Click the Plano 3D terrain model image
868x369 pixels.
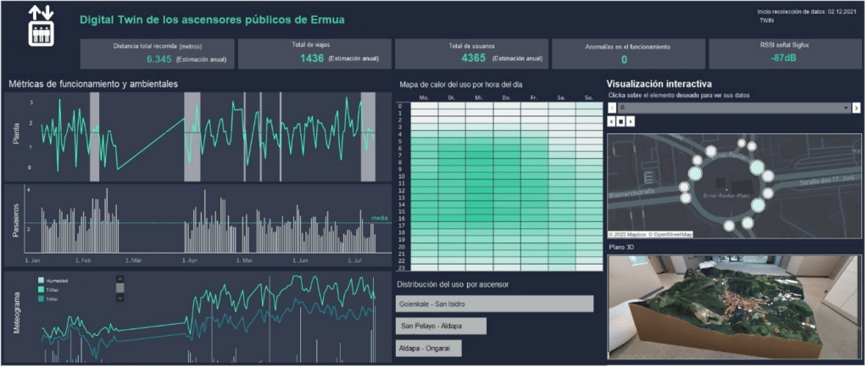pyautogui.click(x=734, y=305)
